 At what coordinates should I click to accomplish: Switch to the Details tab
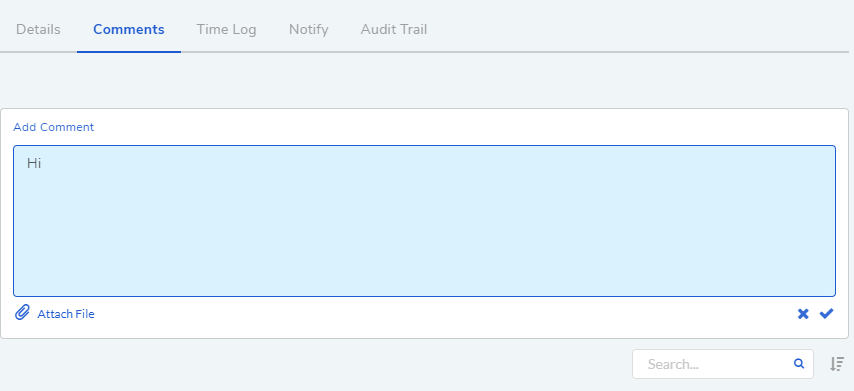click(x=38, y=29)
